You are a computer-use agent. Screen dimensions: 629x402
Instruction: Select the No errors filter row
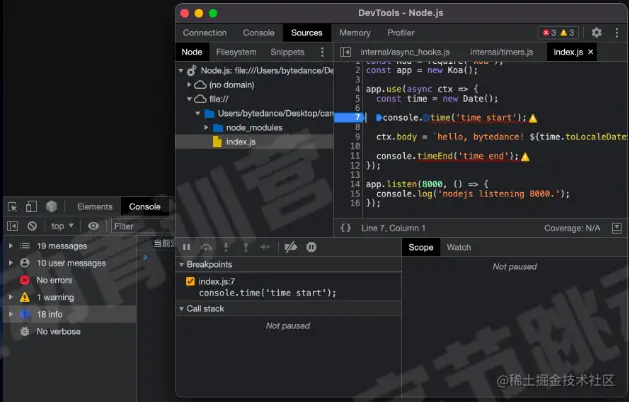click(x=69, y=280)
